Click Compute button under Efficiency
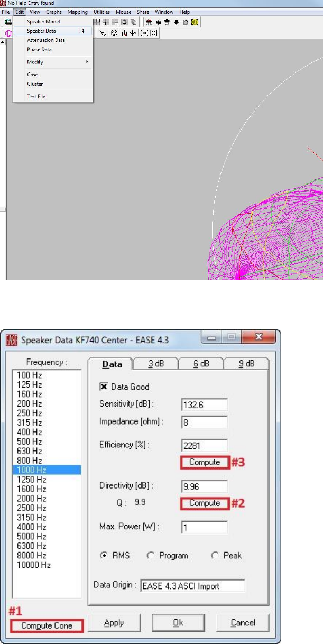 [205, 462]
